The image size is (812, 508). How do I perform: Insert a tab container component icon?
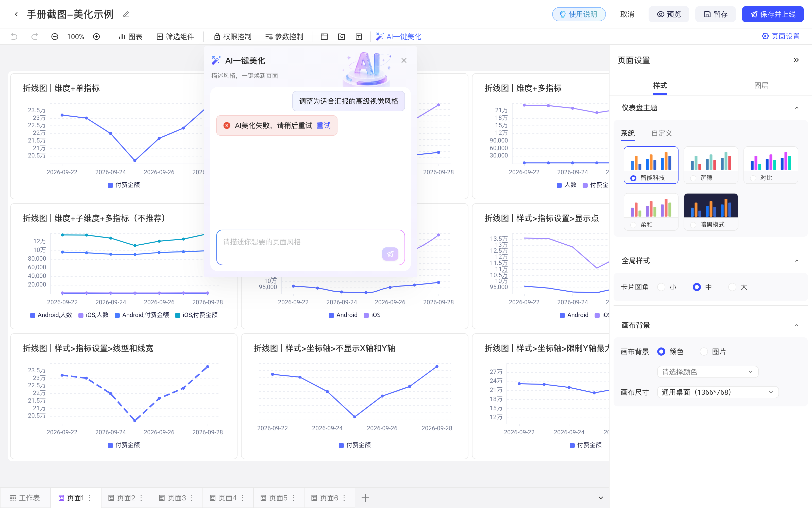324,36
